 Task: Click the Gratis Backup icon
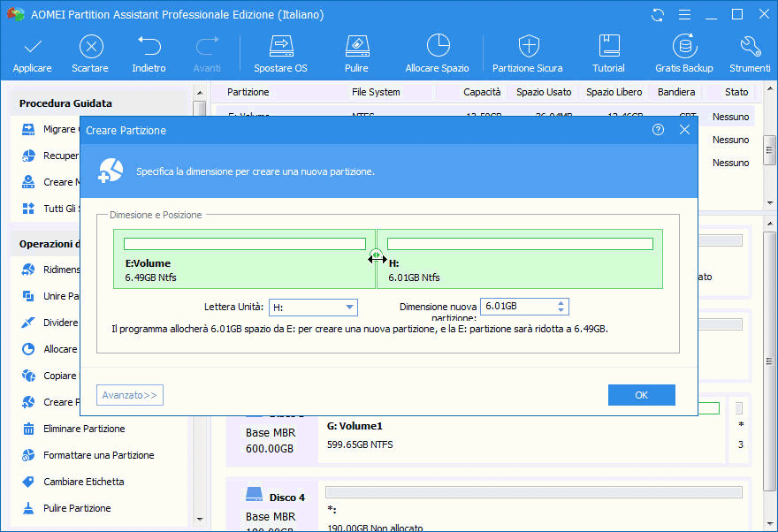(x=684, y=46)
